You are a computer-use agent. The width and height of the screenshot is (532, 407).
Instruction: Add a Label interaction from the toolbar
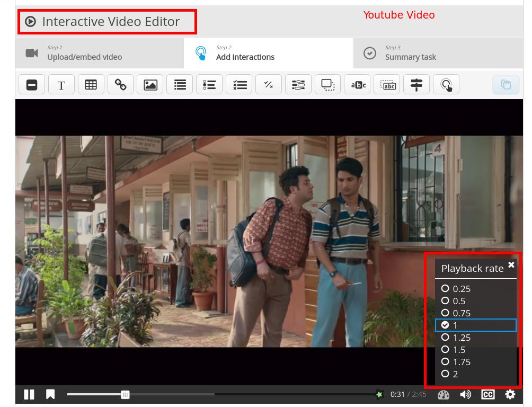(x=32, y=84)
